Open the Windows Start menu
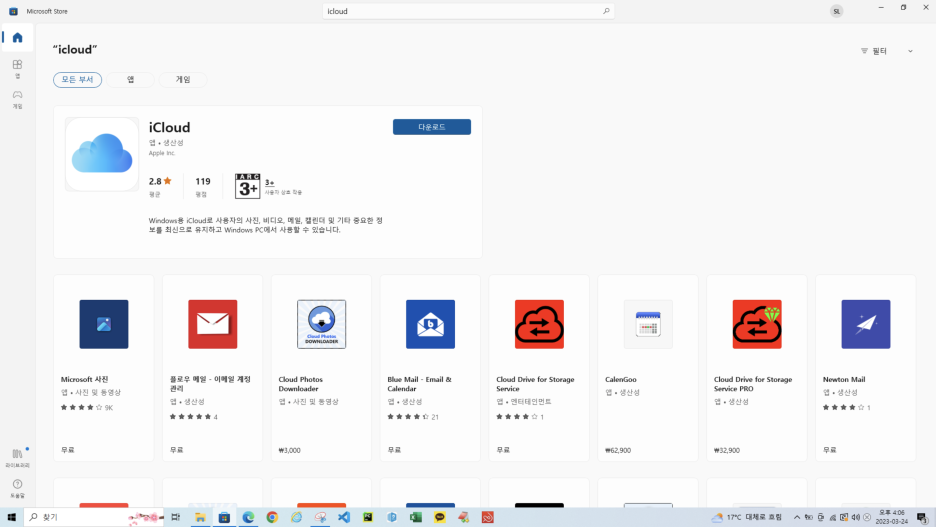 pos(11,517)
